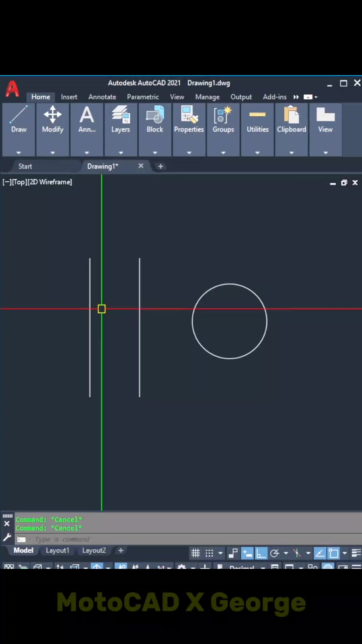Expand the Modify panel dropdown arrow
The image size is (362, 644).
click(x=53, y=153)
